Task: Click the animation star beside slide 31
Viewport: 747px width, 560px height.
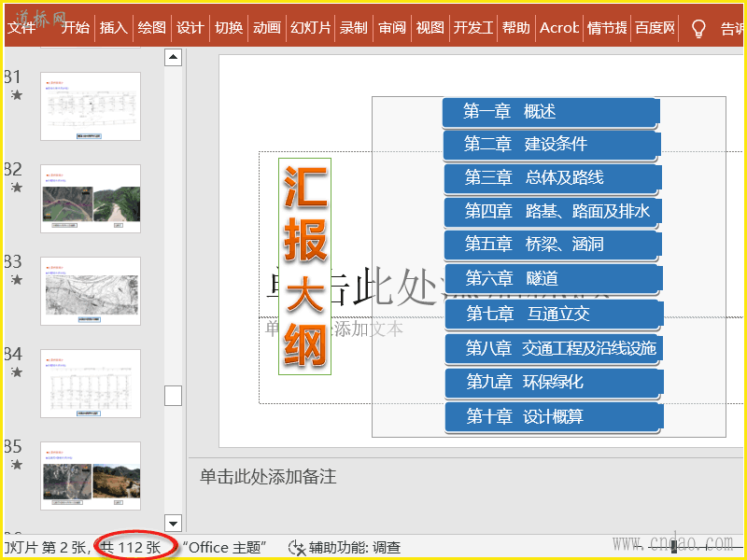Action: 17,95
